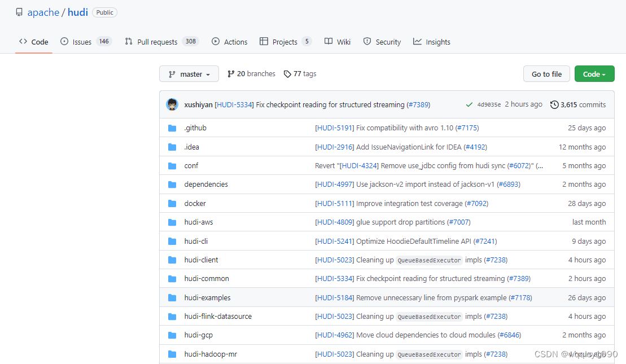Image resolution: width=626 pixels, height=364 pixels.
Task: Open pull request #7389 in latest commit header
Action: coord(418,104)
